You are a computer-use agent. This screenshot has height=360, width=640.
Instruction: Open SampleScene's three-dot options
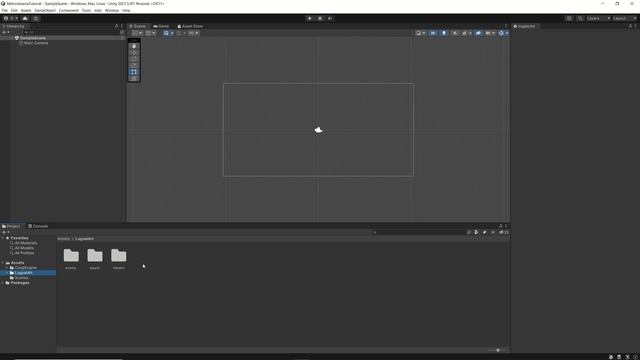coord(122,38)
